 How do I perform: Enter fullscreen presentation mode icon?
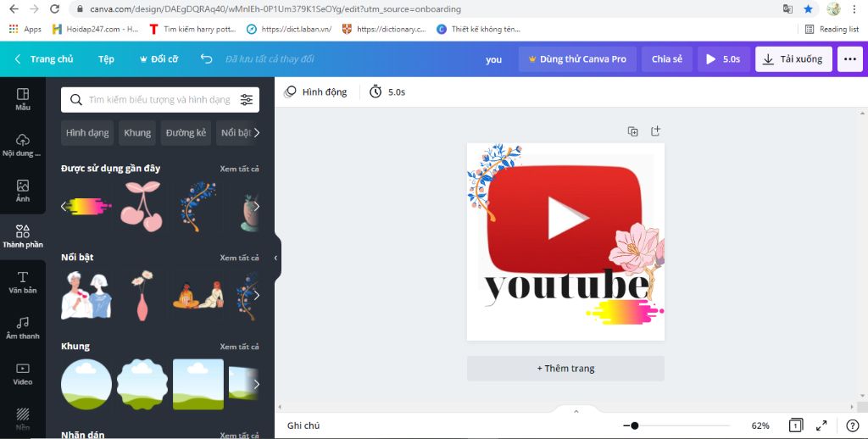(x=821, y=425)
